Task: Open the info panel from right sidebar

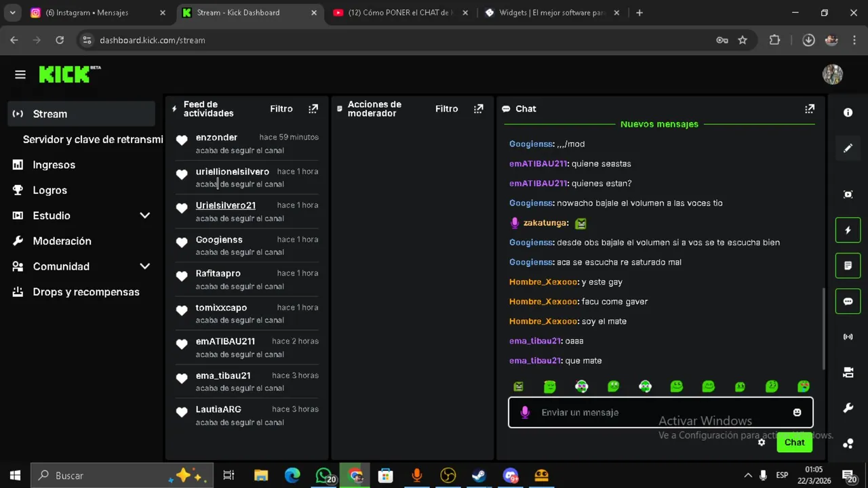Action: click(848, 113)
